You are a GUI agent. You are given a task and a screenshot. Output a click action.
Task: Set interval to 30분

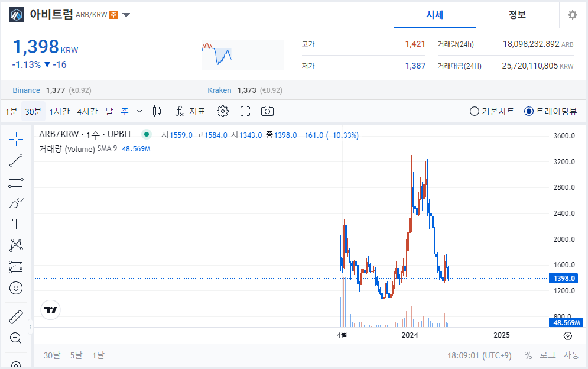33,112
